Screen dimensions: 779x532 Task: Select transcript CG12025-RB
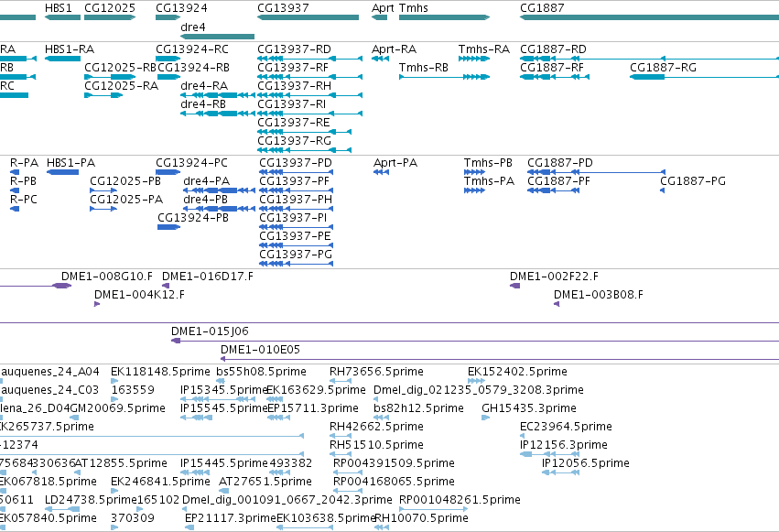click(110, 77)
